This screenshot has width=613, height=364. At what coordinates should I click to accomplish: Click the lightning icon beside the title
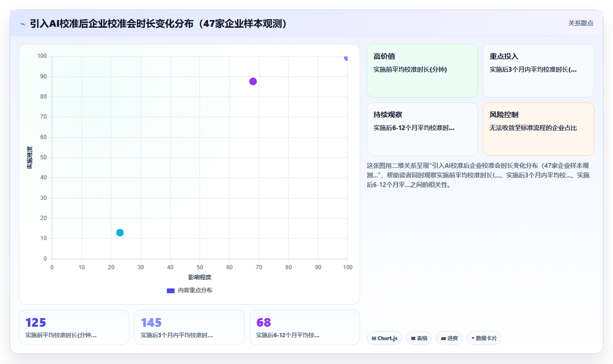point(23,24)
